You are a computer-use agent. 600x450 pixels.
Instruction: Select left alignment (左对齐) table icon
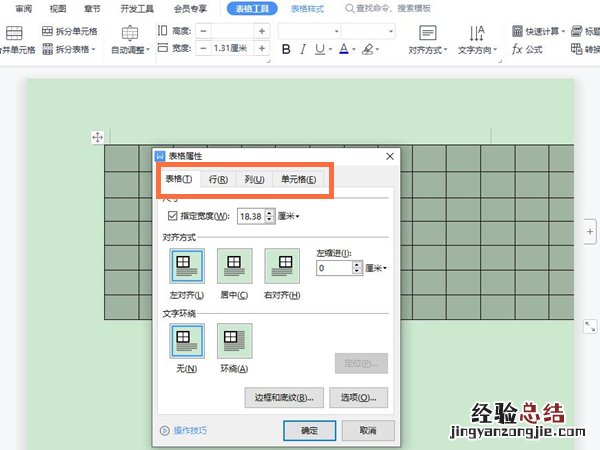187,266
